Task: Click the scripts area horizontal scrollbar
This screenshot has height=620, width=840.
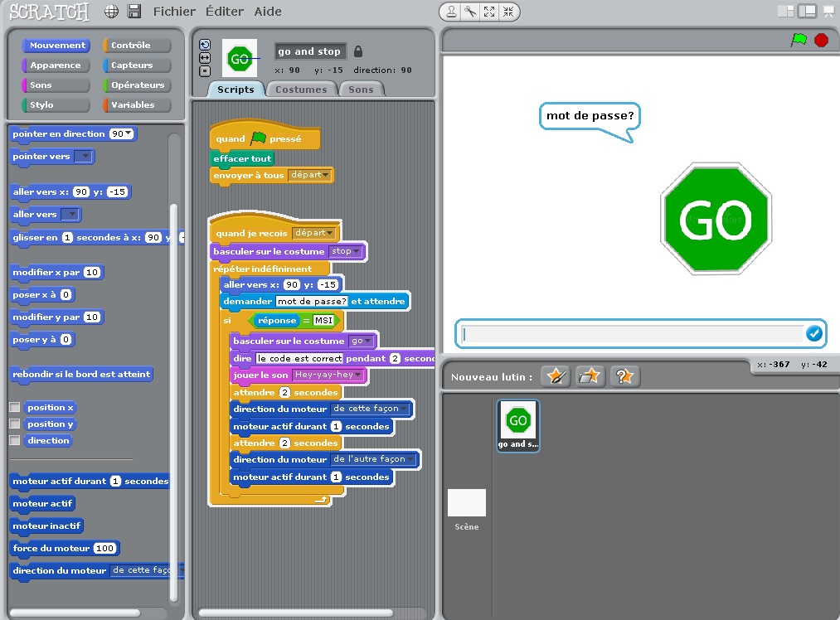Action: click(296, 613)
